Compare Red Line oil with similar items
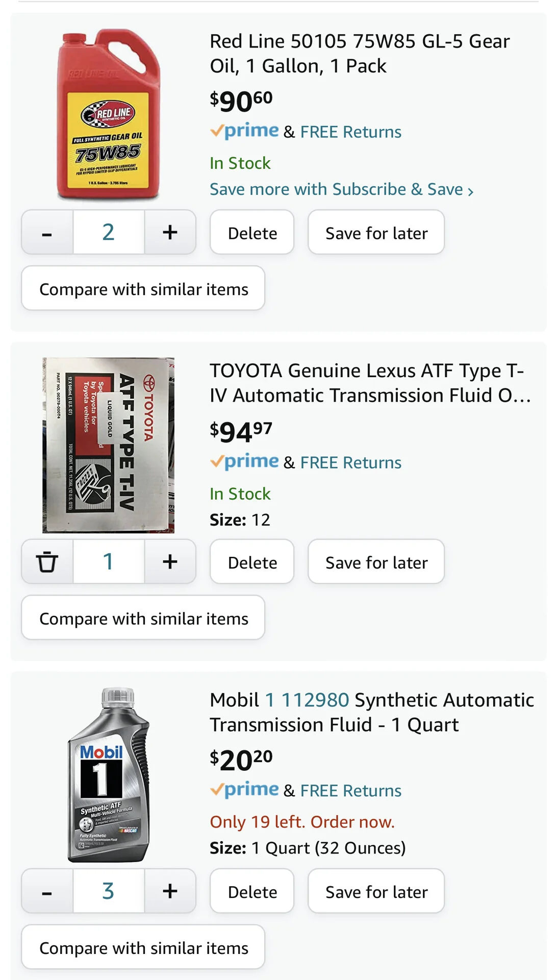The width and height of the screenshot is (557, 980). click(143, 289)
